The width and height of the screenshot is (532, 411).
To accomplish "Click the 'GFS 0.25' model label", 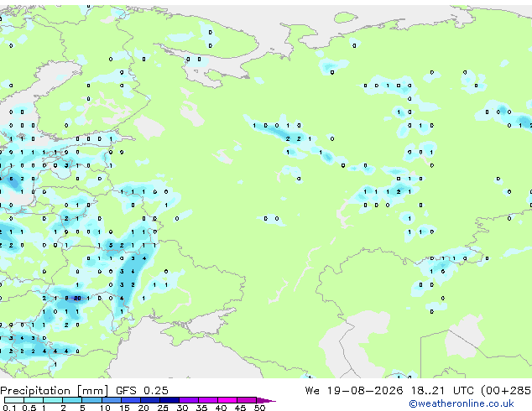I will pos(142,391).
